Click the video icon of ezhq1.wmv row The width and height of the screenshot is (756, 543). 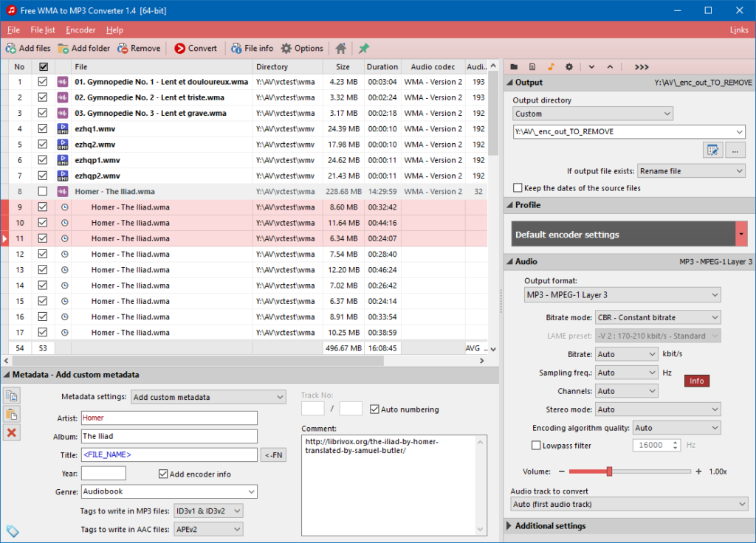(63, 128)
